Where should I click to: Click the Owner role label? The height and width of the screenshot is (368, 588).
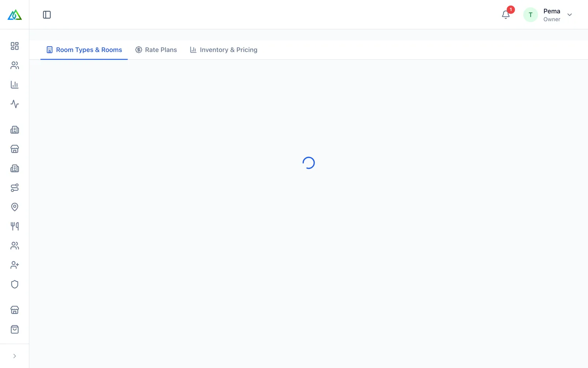pos(552,20)
